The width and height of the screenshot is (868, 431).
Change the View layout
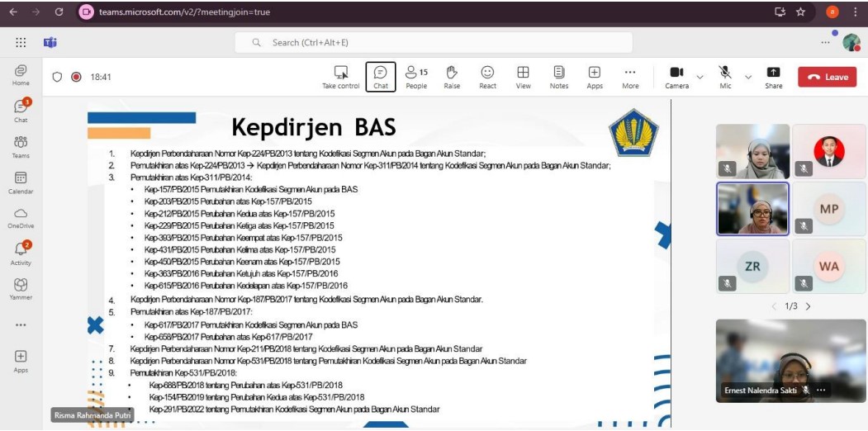(523, 76)
